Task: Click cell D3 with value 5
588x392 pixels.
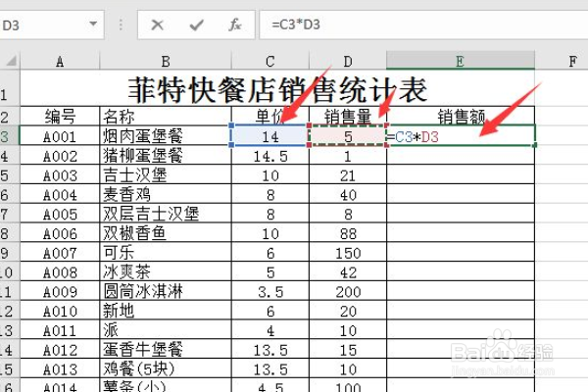Action: click(348, 136)
